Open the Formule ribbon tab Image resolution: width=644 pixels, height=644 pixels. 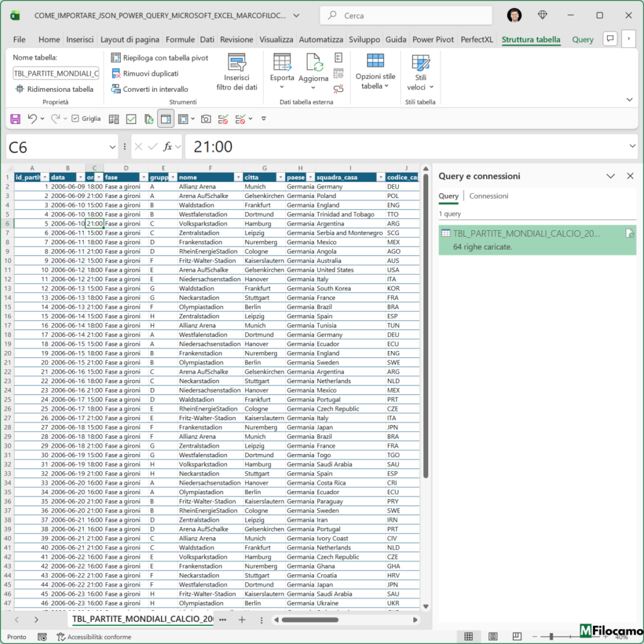(180, 40)
